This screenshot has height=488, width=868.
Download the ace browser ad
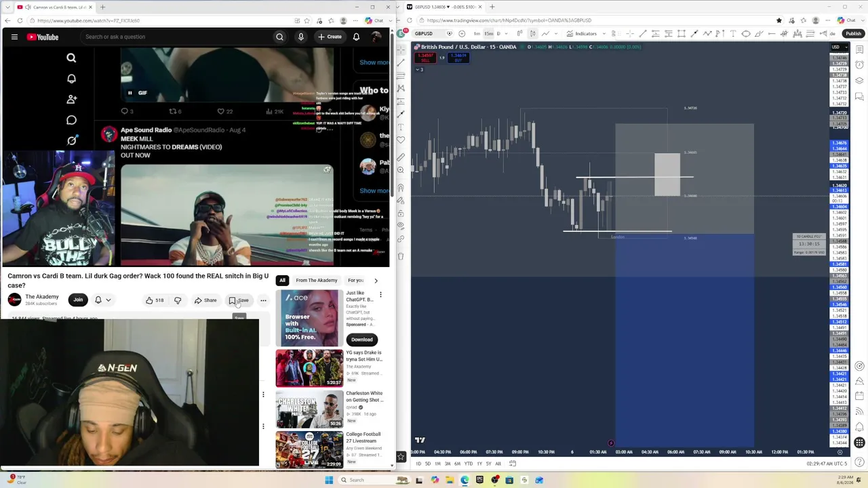click(x=362, y=340)
